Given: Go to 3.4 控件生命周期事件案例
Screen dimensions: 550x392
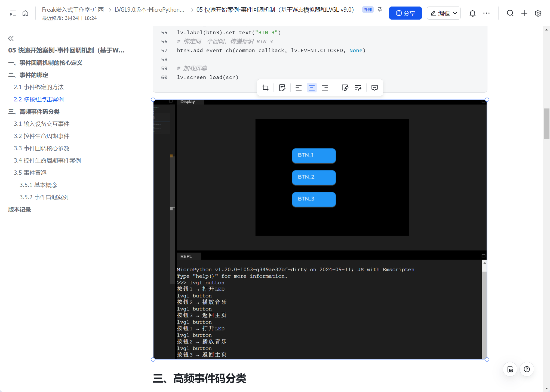Looking at the screenshot, I should (47, 161).
